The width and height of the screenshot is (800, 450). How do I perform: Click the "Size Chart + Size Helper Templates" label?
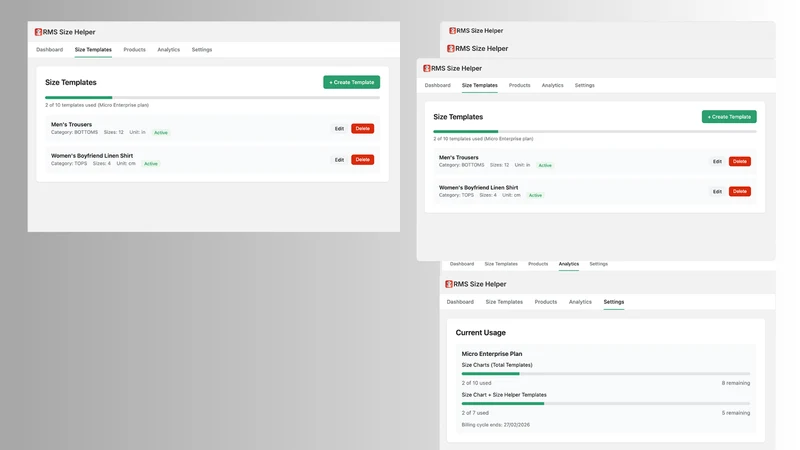[504, 395]
